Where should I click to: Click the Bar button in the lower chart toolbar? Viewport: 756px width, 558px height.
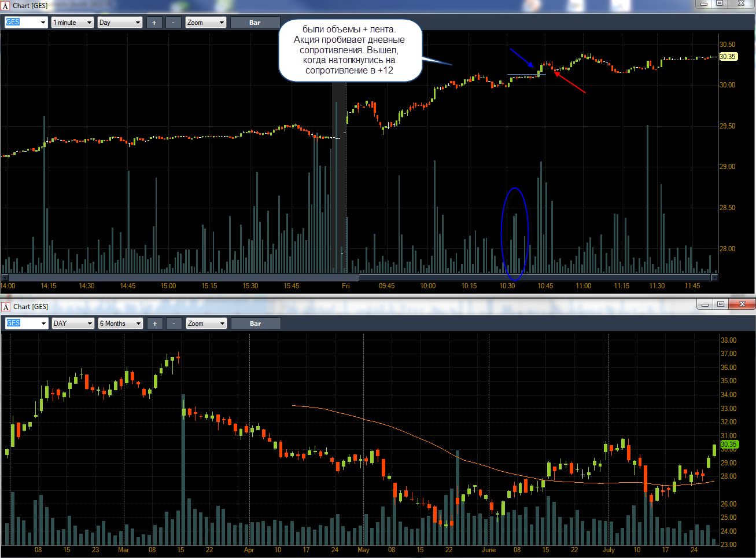coord(256,324)
